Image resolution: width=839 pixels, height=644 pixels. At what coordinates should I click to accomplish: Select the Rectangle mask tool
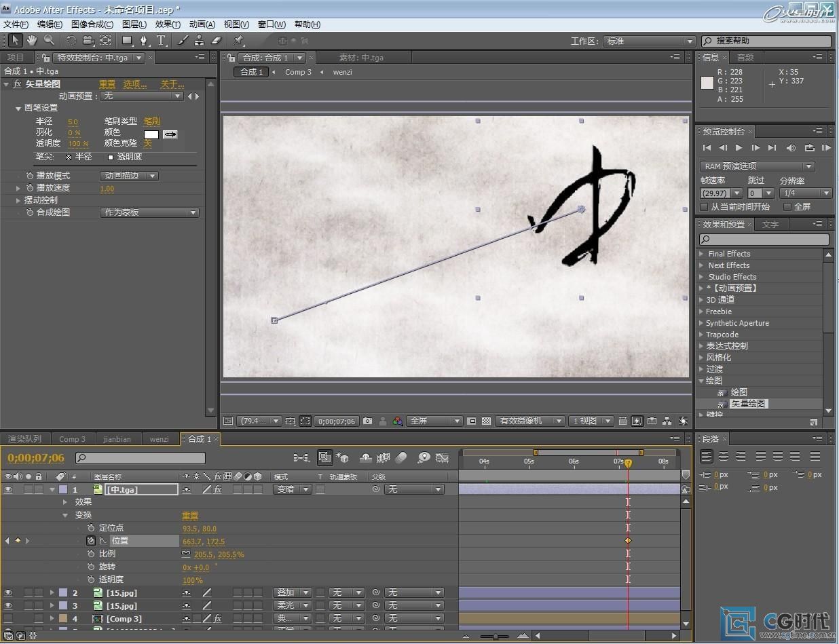click(127, 41)
